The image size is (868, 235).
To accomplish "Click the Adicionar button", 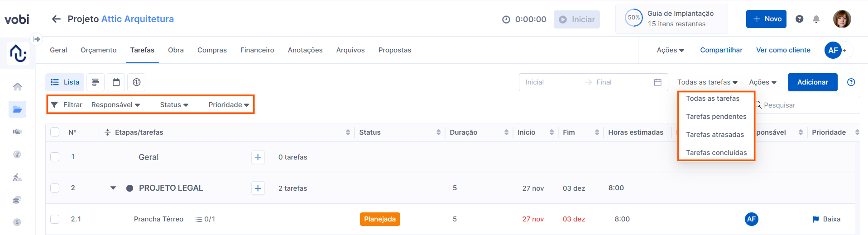I will coord(812,82).
